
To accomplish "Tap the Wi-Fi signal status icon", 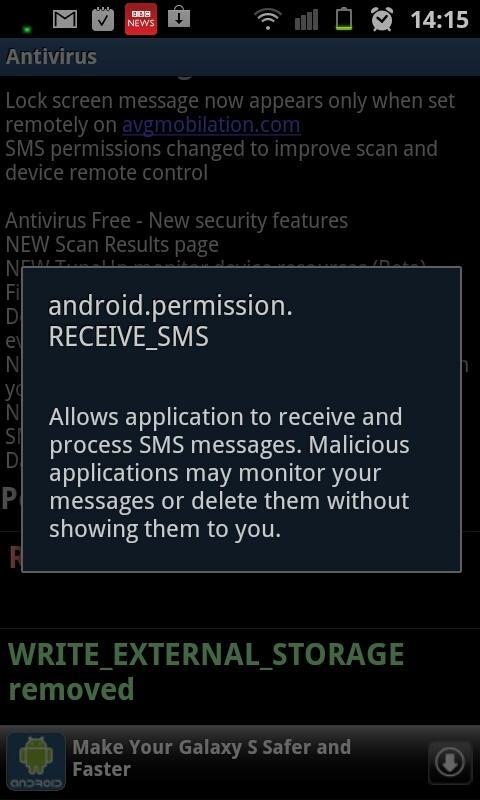I will [267, 19].
